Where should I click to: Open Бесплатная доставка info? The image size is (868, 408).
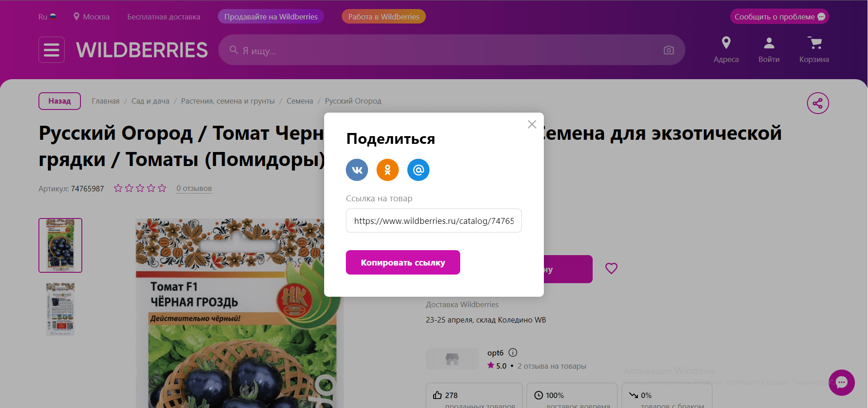164,17
